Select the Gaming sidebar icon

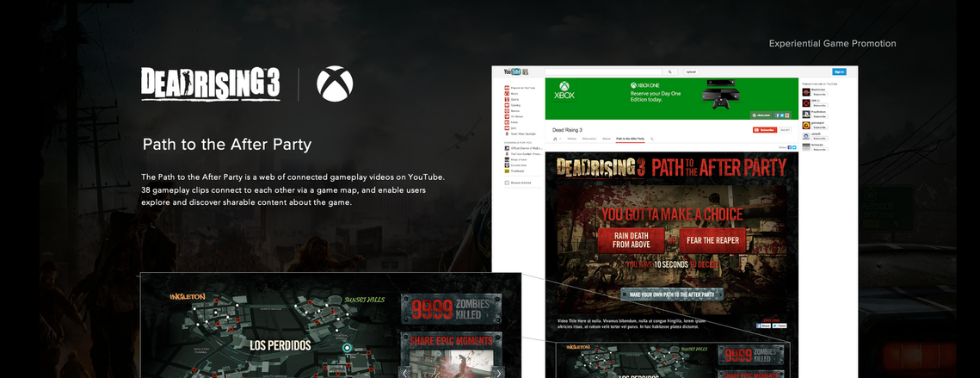point(507,105)
